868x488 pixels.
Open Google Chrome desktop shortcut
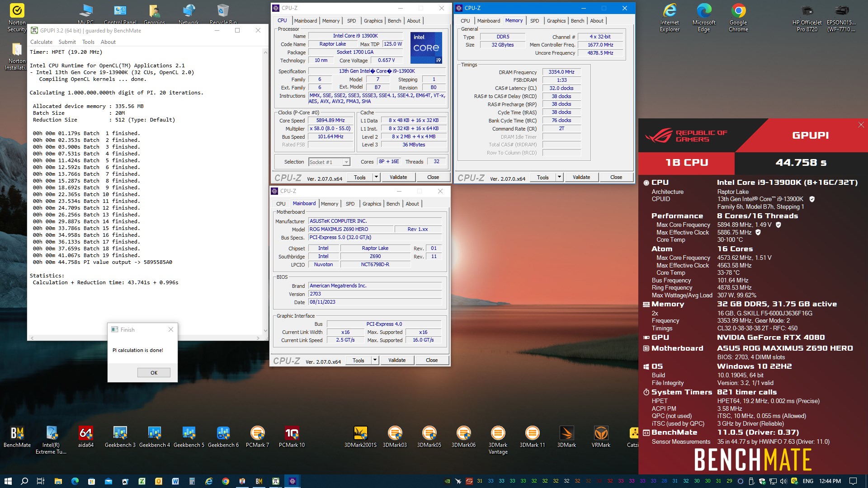[x=738, y=18]
